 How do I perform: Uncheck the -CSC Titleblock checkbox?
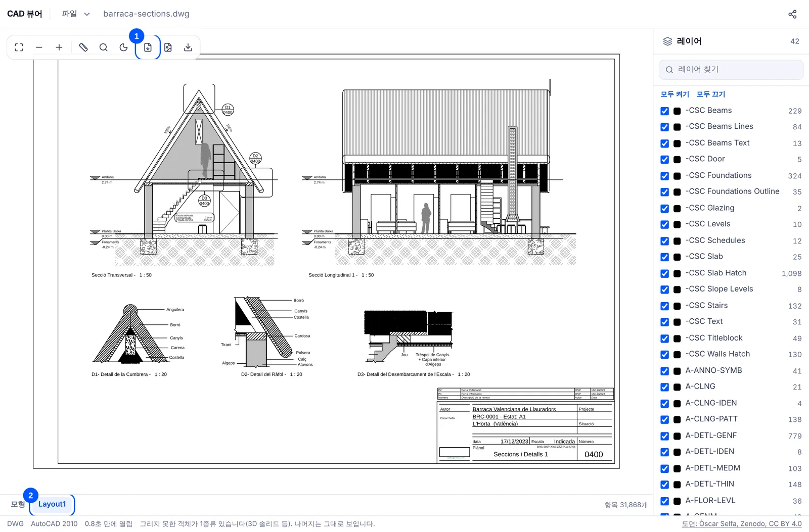coord(665,338)
